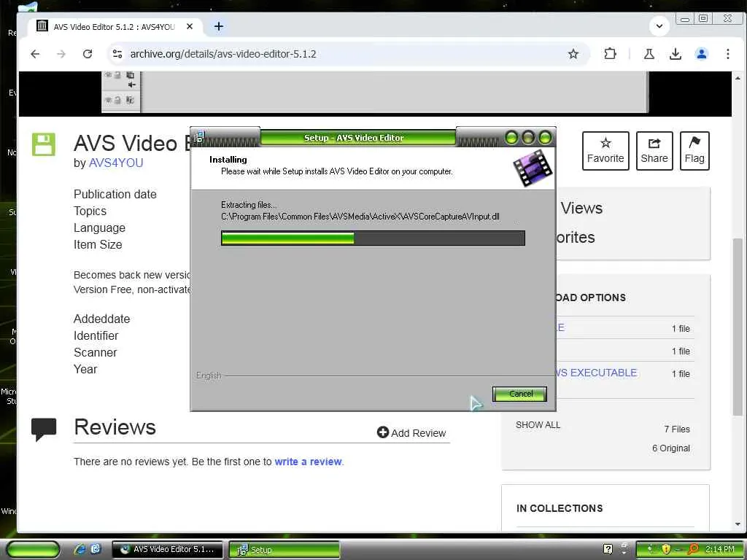Open the browser downloads icon
Viewport: 747px width, 560px height.
(x=675, y=54)
